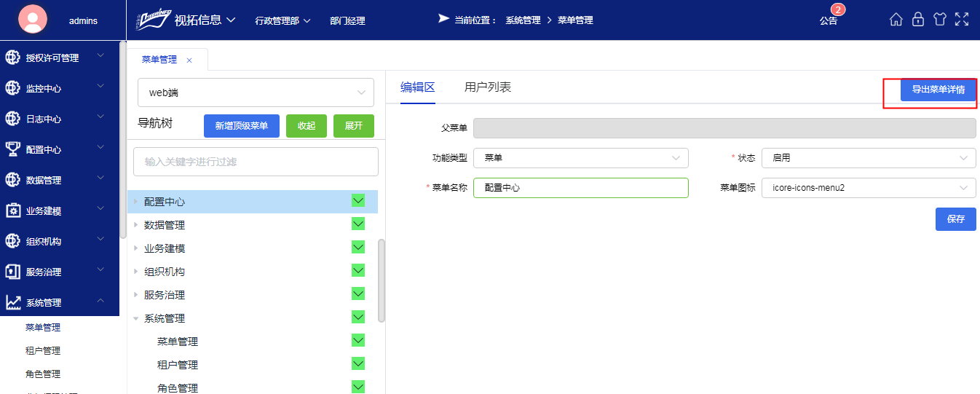Screen dimensions: 980x394
Task: Toggle green checkbox for 系统管理 tree row
Action: [358, 317]
